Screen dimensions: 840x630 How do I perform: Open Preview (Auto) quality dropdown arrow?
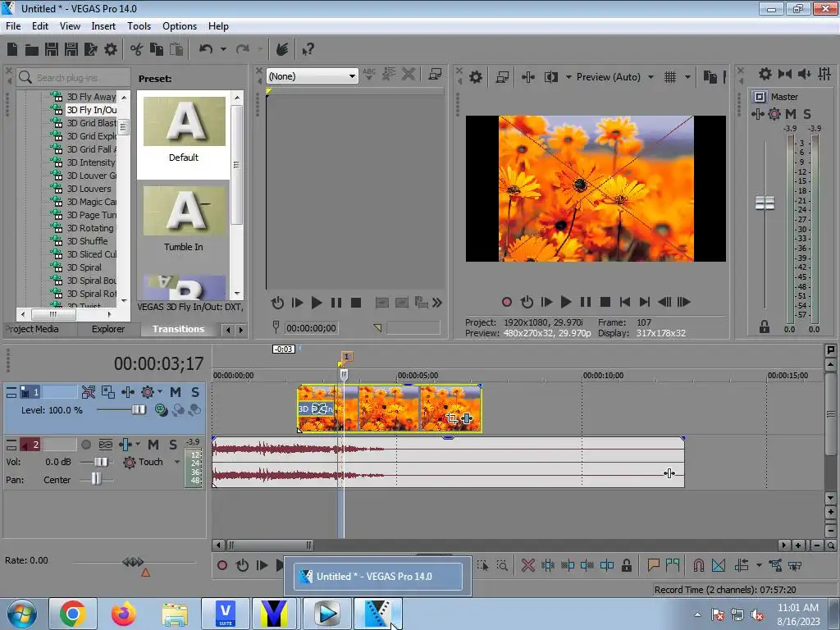[651, 77]
